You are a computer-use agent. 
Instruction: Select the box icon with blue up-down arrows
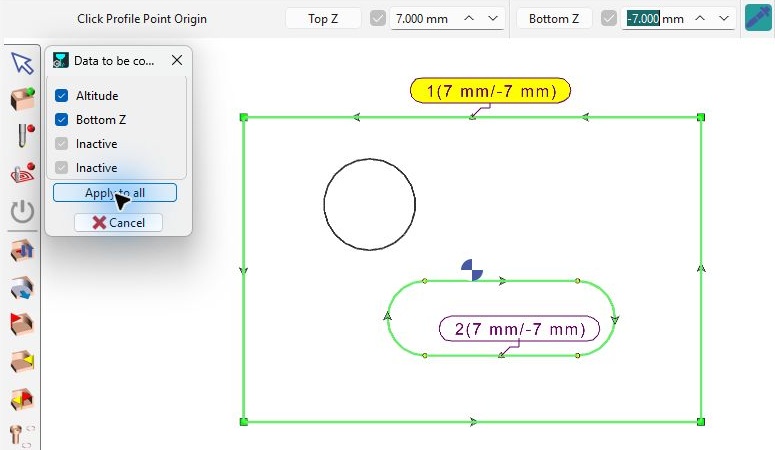click(x=22, y=250)
